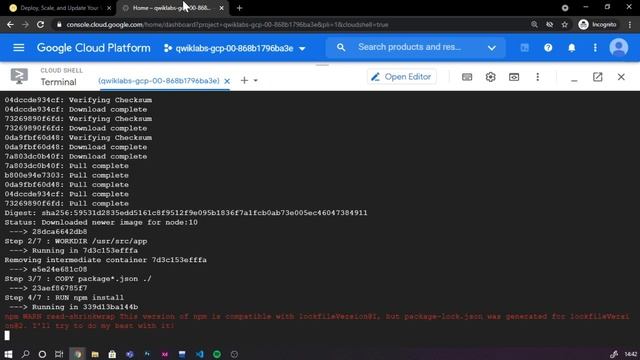Open Windows taskbar search
The image size is (640, 360).
[x=25, y=354]
